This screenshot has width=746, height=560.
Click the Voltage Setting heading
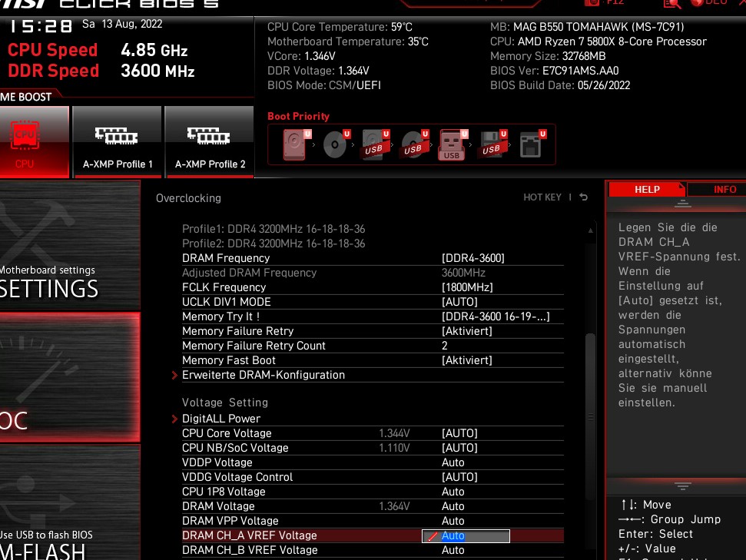[225, 403]
